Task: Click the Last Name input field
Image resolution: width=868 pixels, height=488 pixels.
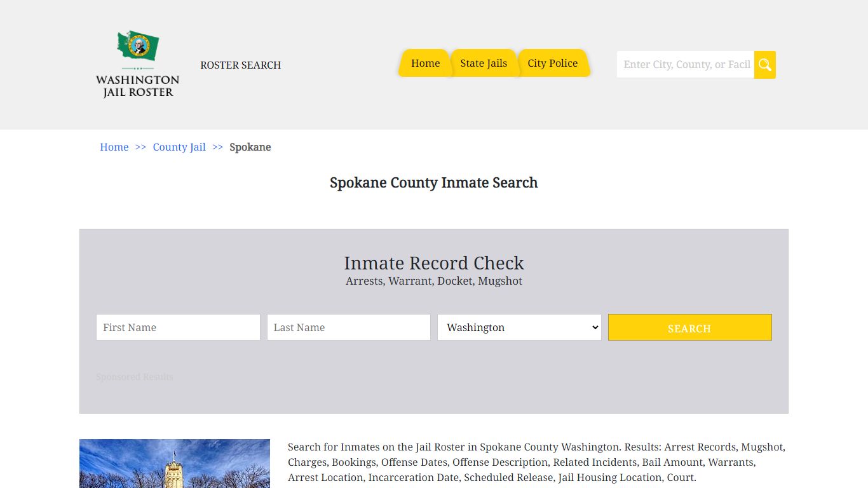Action: point(349,327)
